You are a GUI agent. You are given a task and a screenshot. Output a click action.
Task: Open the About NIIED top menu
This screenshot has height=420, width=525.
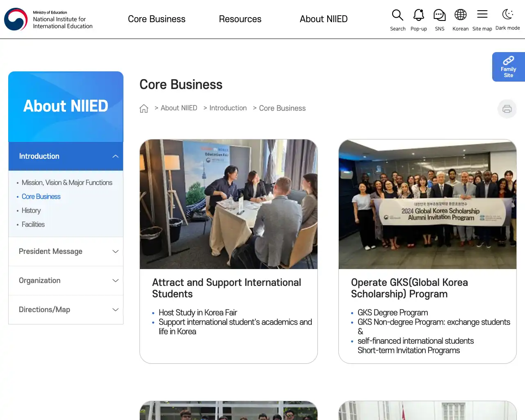pos(324,19)
